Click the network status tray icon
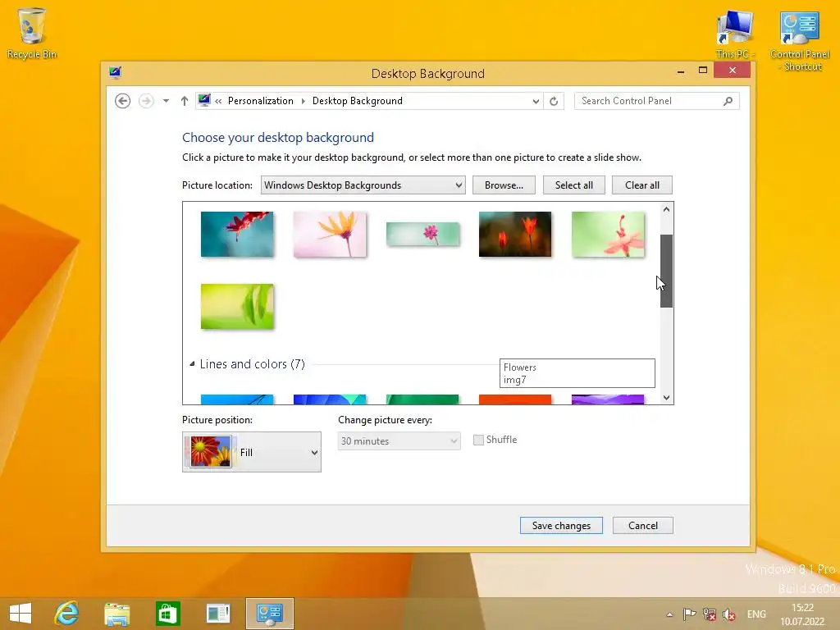The width and height of the screenshot is (840, 630). (x=710, y=614)
